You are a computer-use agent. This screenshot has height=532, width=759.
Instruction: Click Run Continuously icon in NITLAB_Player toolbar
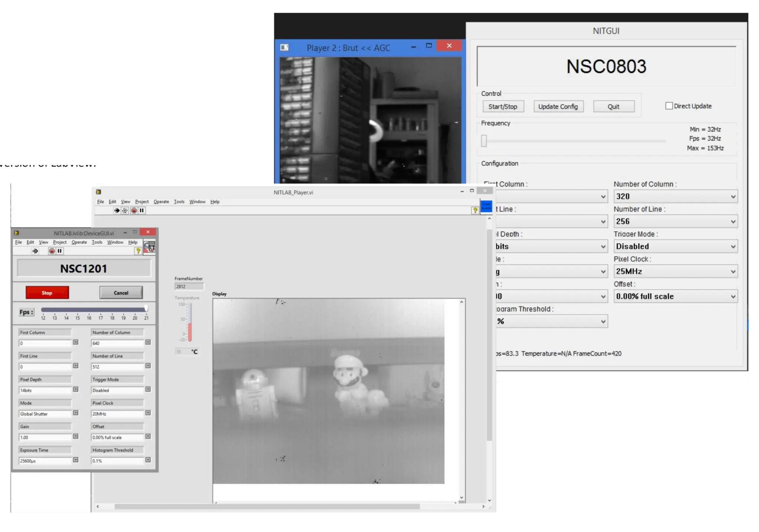pos(125,211)
